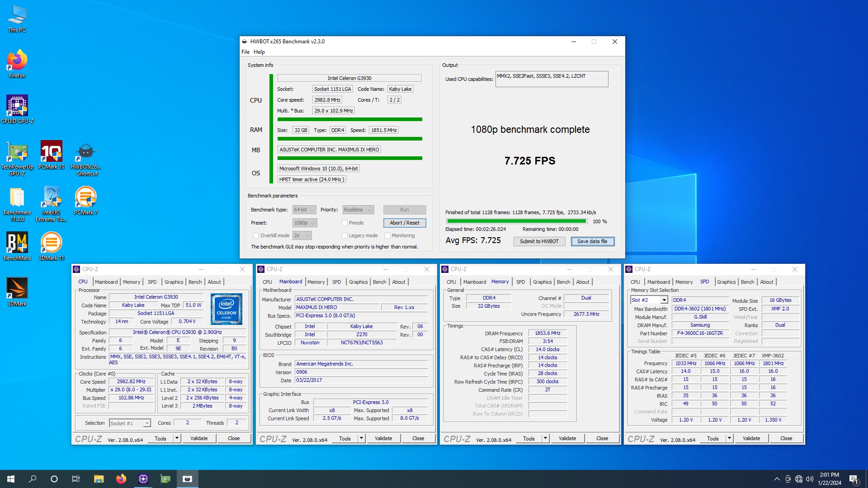
Task: Click Validate in first CPU-Z window
Action: click(199, 438)
